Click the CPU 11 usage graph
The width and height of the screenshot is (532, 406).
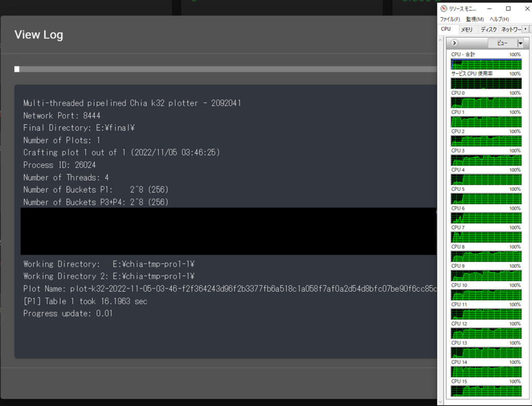486,315
